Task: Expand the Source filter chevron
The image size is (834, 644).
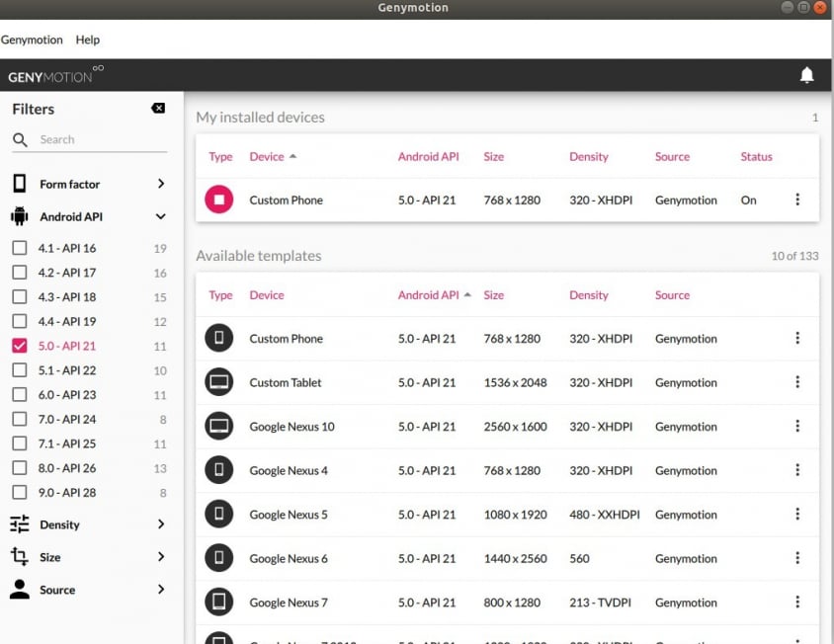Action: (161, 590)
